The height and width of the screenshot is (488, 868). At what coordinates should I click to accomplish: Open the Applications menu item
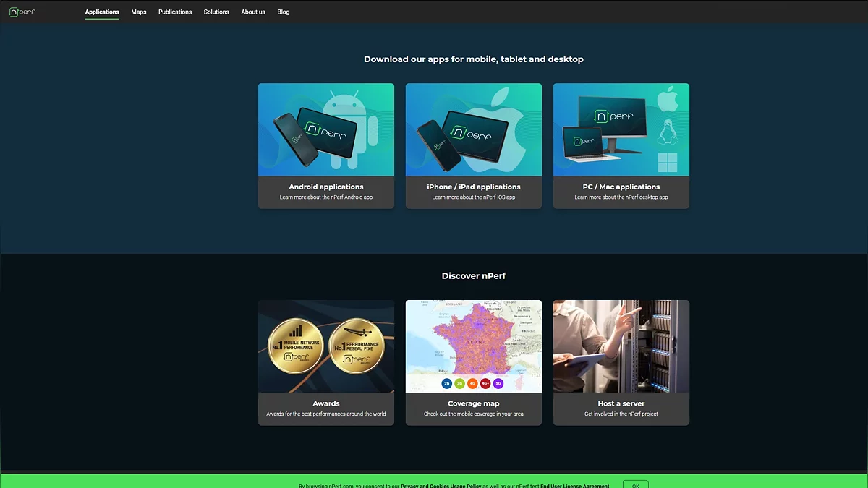(102, 12)
